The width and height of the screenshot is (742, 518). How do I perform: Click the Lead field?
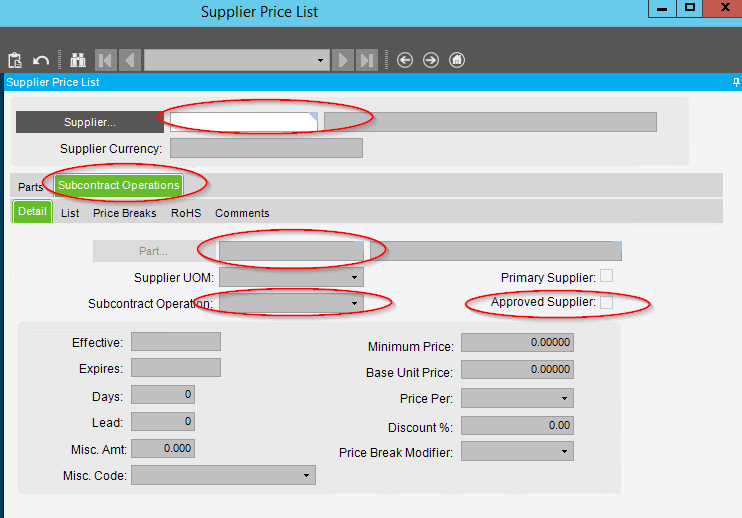(163, 421)
